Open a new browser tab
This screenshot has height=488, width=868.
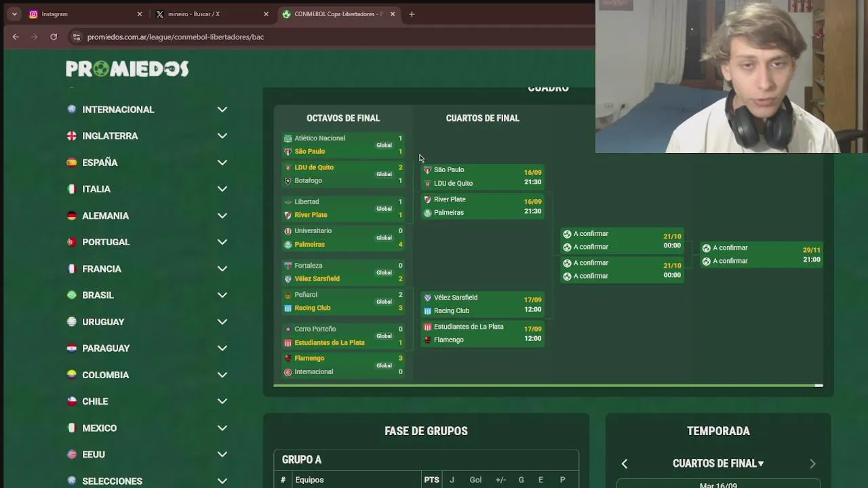[412, 14]
